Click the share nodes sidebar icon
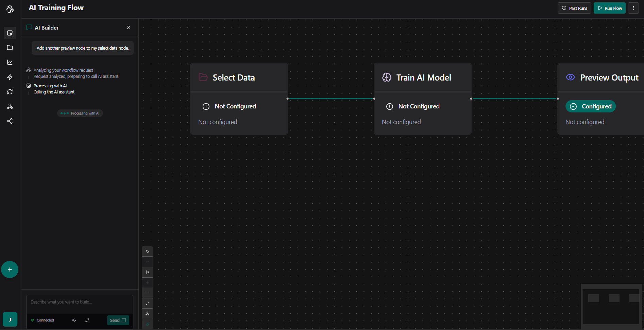The height and width of the screenshot is (330, 644). tap(10, 121)
